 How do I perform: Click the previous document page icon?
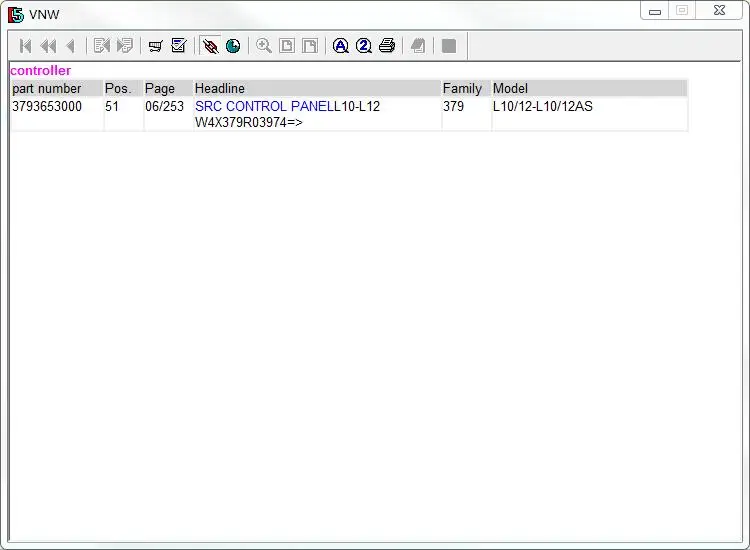click(102, 46)
